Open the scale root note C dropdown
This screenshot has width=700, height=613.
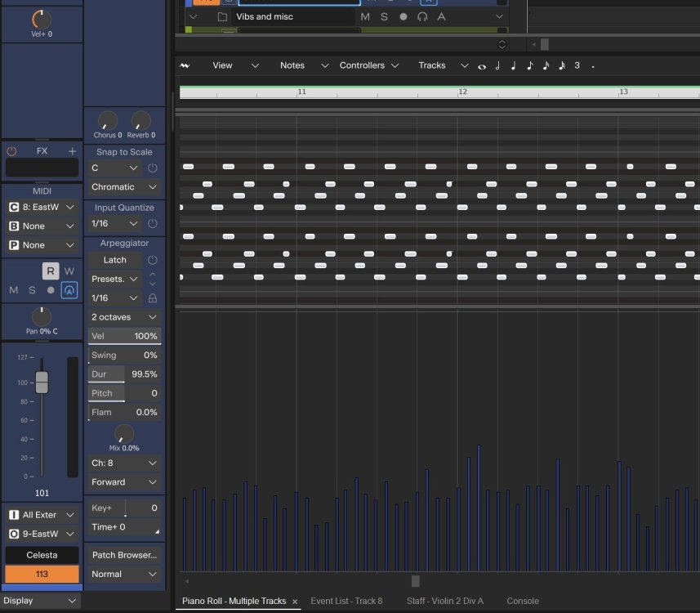coord(114,168)
